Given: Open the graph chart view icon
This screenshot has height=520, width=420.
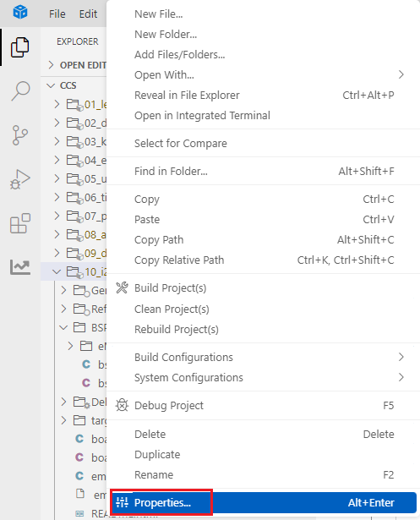Looking at the screenshot, I should pos(20,267).
